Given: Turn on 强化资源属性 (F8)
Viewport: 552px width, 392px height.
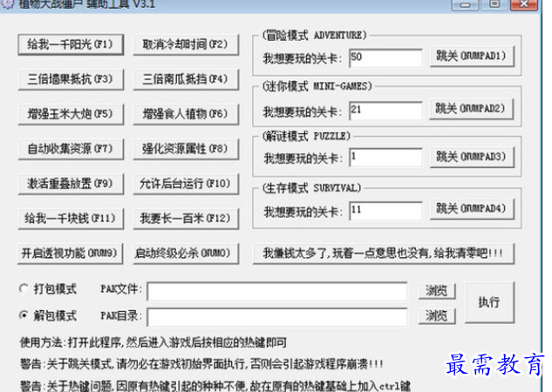Looking at the screenshot, I should pos(186,149).
